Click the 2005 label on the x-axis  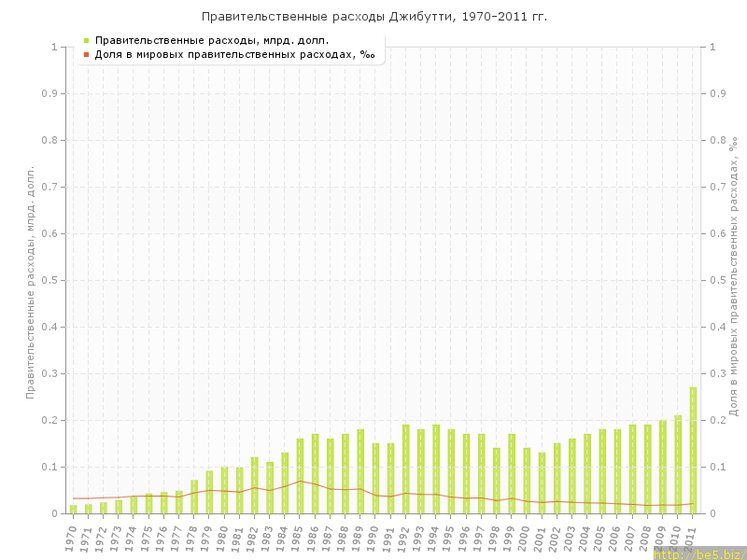coord(601,538)
